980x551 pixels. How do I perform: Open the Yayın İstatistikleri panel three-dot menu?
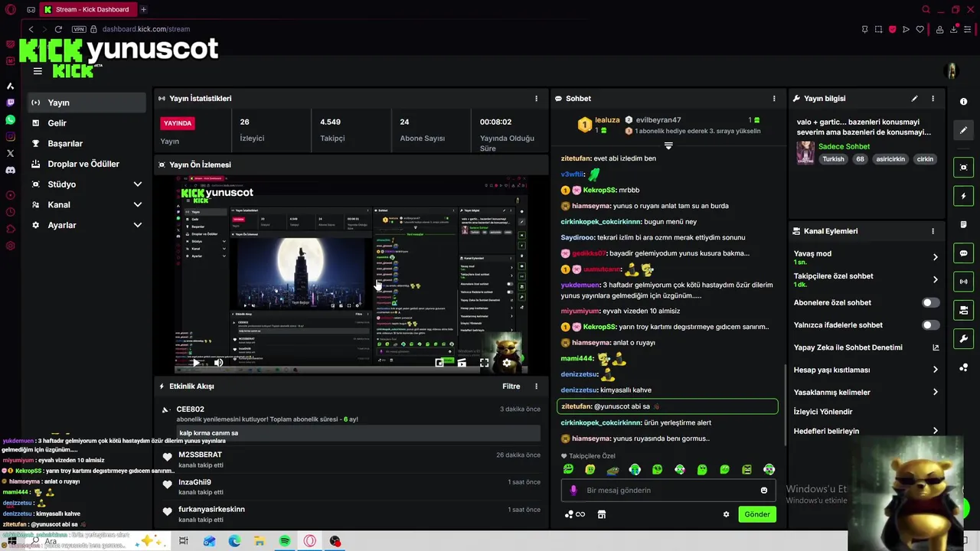[x=536, y=99]
